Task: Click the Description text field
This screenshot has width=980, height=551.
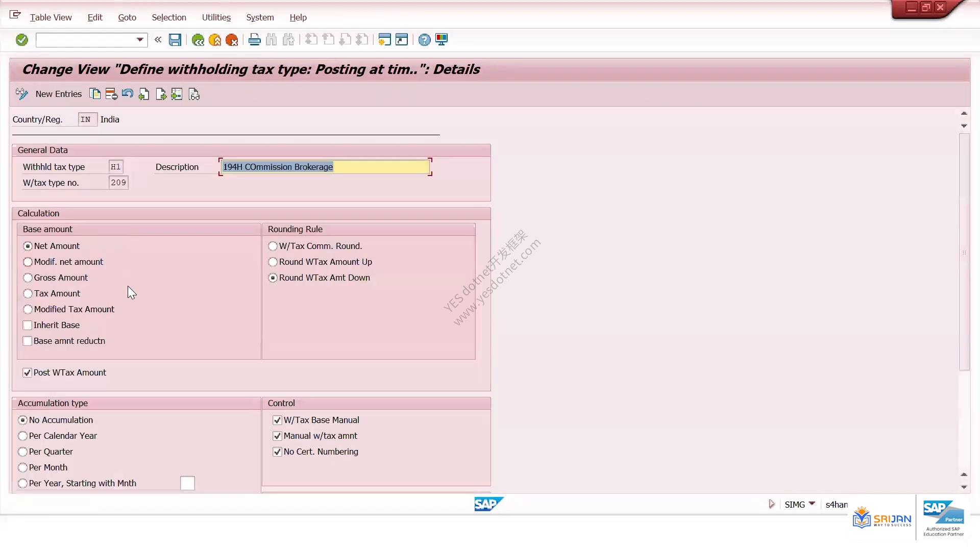Action: 325,167
